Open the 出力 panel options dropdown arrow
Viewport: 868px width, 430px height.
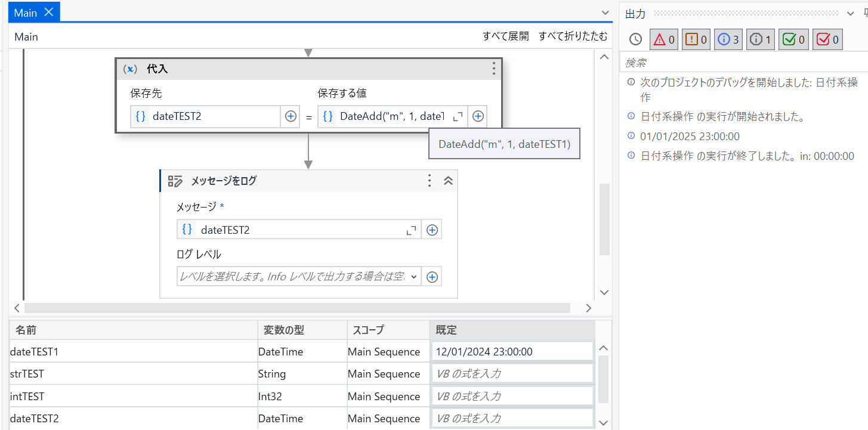pyautogui.click(x=851, y=13)
